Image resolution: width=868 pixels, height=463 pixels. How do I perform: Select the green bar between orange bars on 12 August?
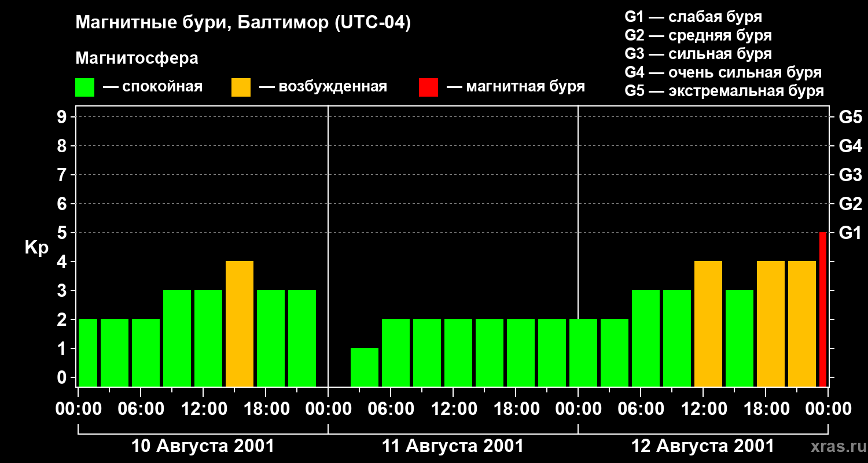click(x=740, y=338)
